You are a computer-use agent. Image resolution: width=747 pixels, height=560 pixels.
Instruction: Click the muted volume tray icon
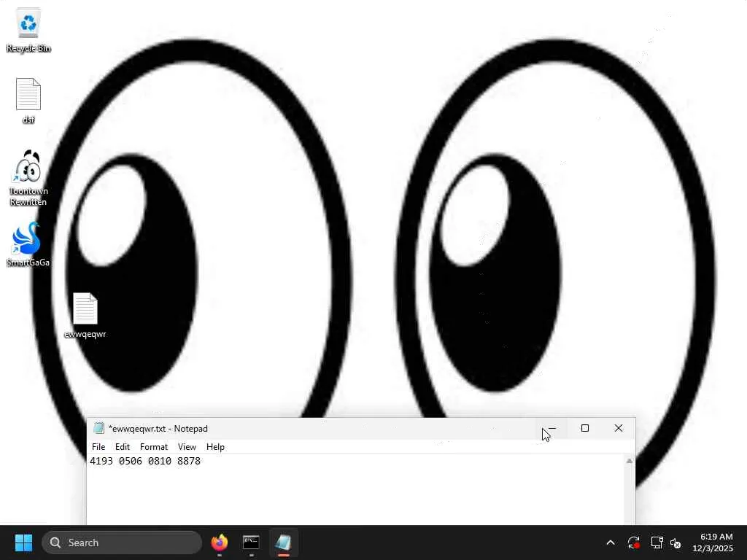676,542
